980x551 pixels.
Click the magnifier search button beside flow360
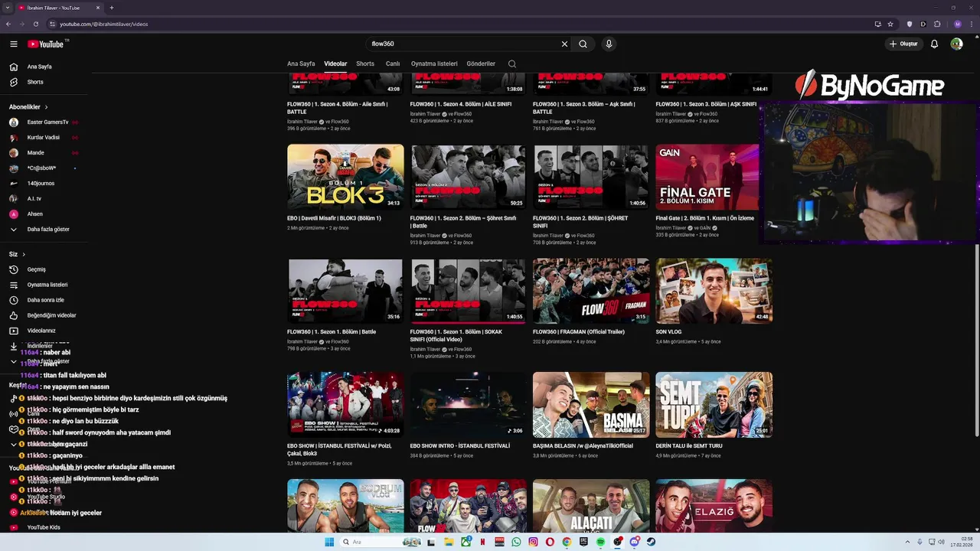coord(583,44)
